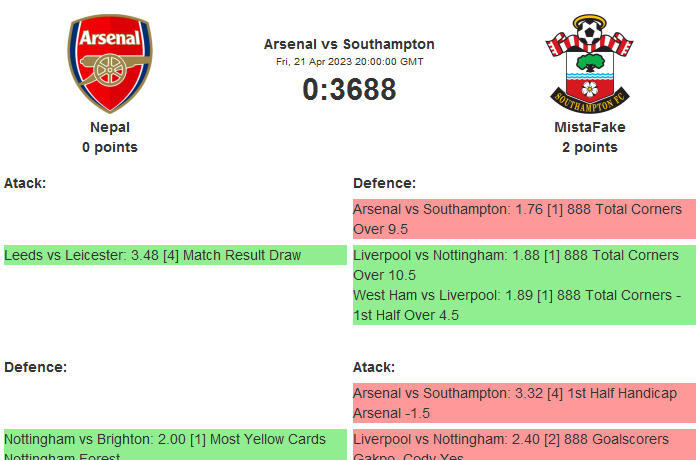Viewport: 700px width, 460px height.
Task: Select the Leeds vs Leicester Match Result Draw bet
Action: coord(153,255)
